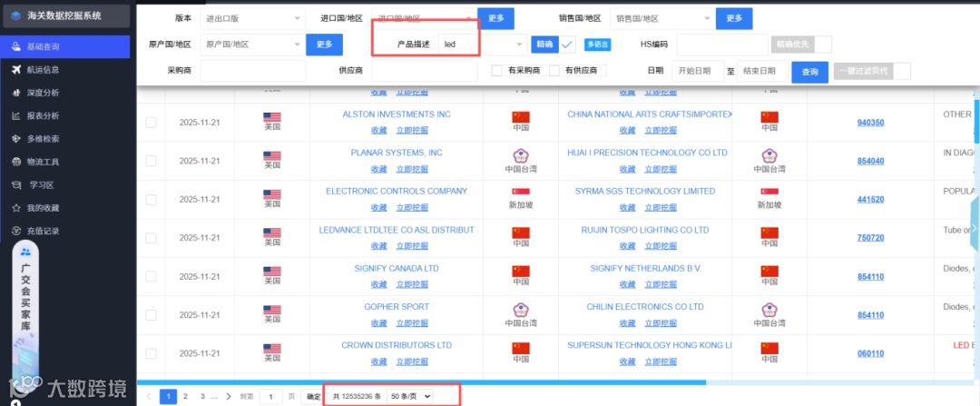Click the 多语言 button
Screen dimensions: 980x406
tap(597, 45)
